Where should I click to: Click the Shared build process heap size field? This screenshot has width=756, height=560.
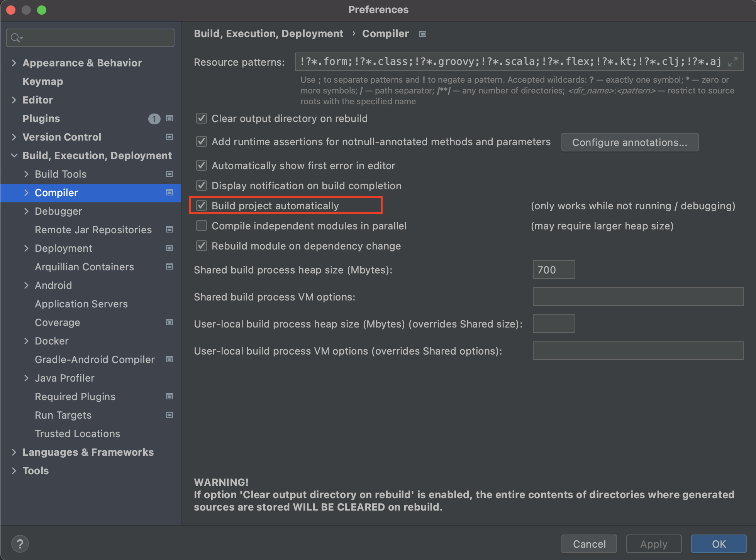point(553,270)
